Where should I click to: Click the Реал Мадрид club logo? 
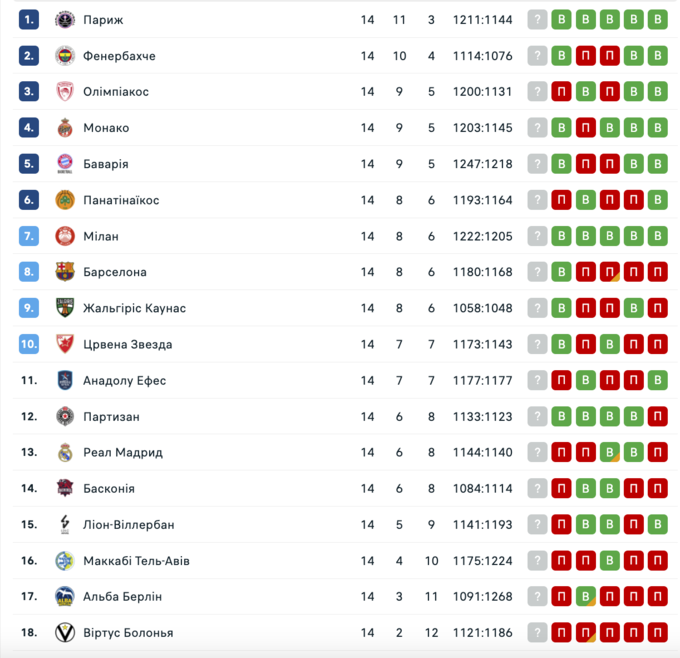65,452
